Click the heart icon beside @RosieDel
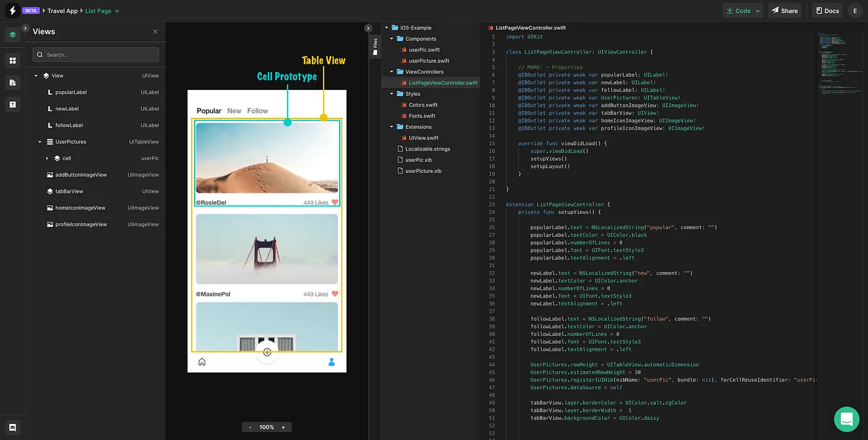The width and height of the screenshot is (868, 440). 335,203
